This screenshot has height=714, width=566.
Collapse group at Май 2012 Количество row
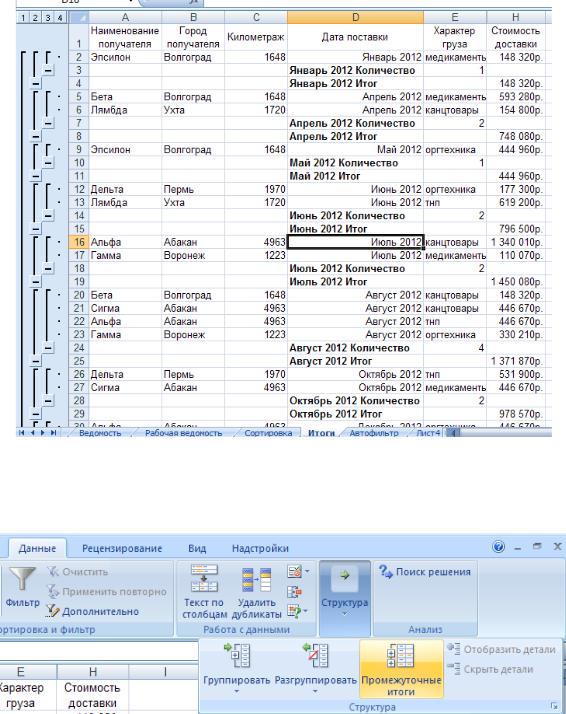point(48,163)
